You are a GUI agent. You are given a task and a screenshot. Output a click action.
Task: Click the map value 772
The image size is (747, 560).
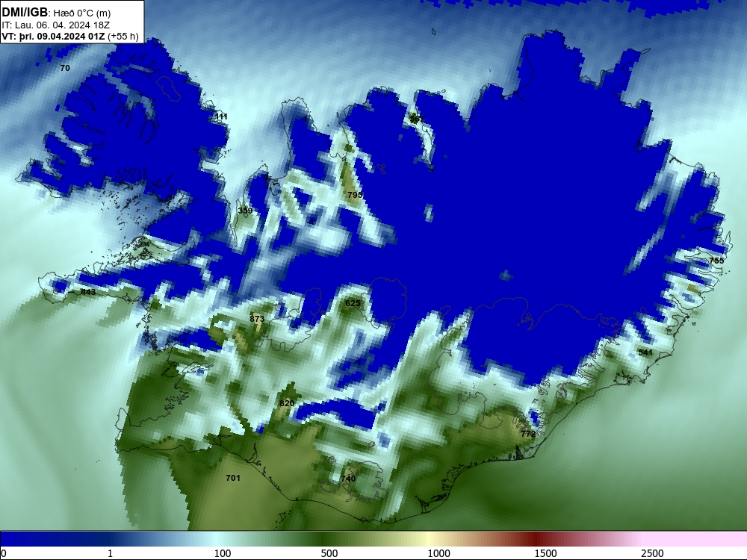coord(528,434)
